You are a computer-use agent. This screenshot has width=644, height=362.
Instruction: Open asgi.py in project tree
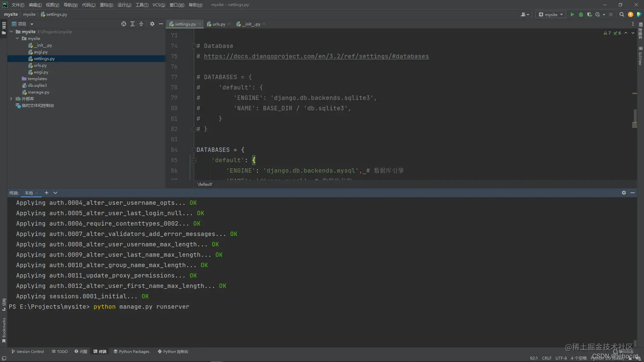(40, 52)
